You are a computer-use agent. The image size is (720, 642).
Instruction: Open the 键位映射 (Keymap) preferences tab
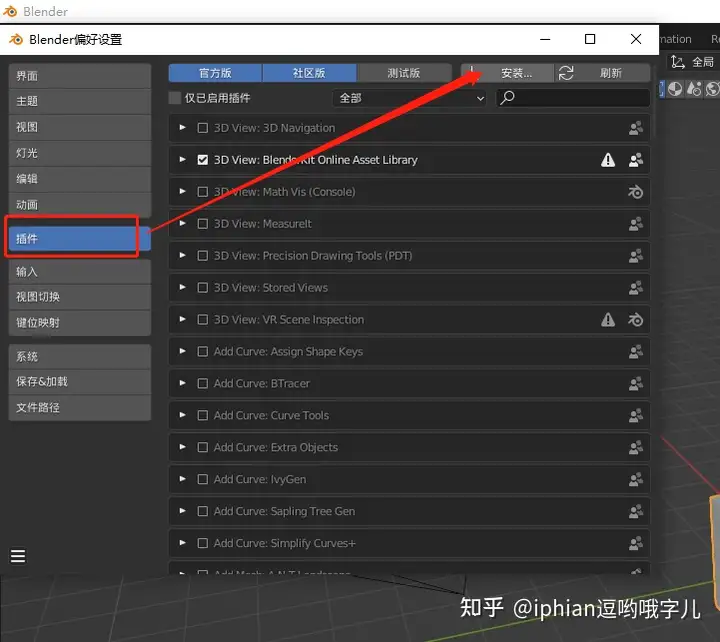pos(80,323)
